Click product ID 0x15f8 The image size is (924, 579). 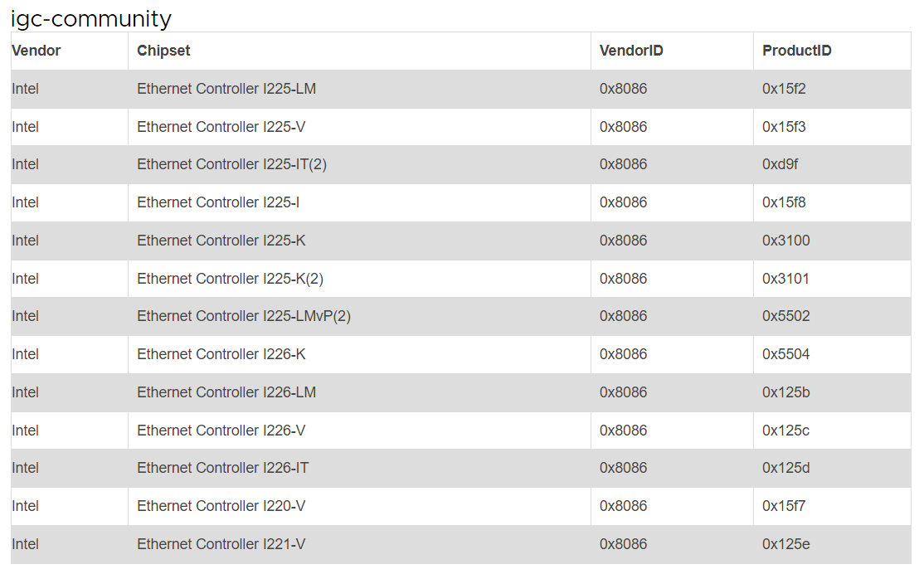coord(784,202)
